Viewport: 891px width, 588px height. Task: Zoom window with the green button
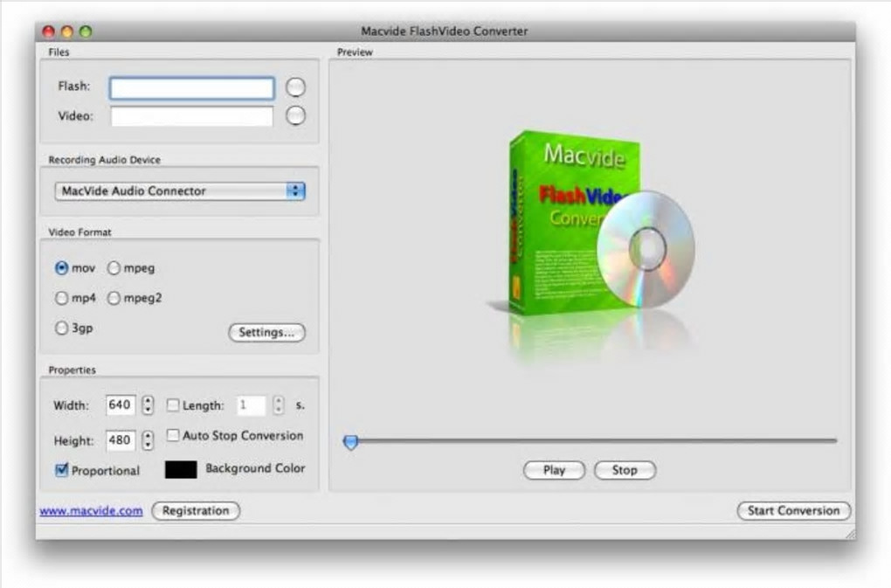pos(86,31)
